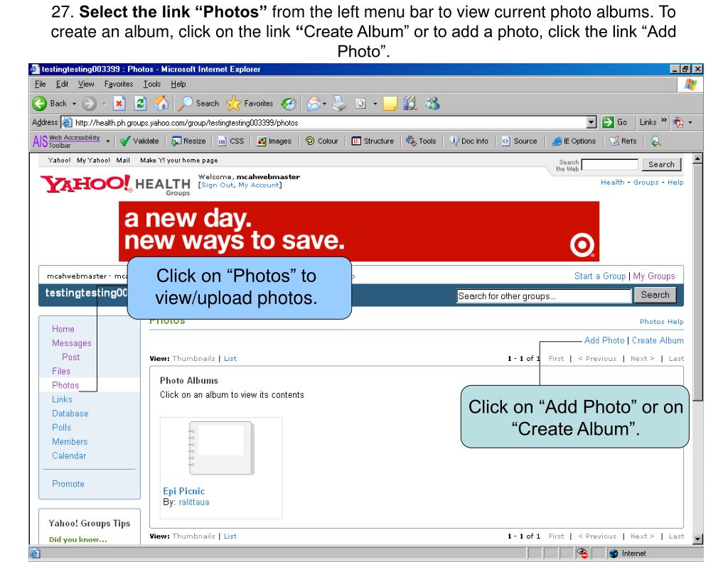The image size is (728, 562).
Task: Open the My Groups link
Action: (x=654, y=276)
